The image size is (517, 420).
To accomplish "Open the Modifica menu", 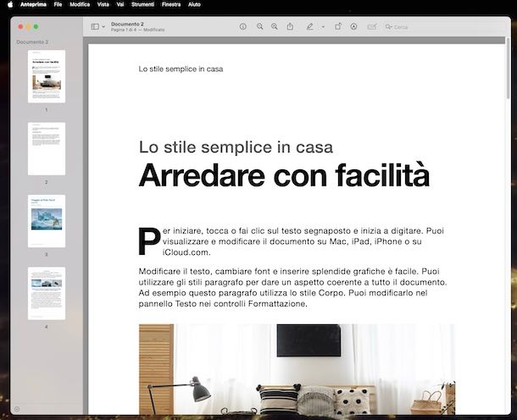I will [80, 4].
